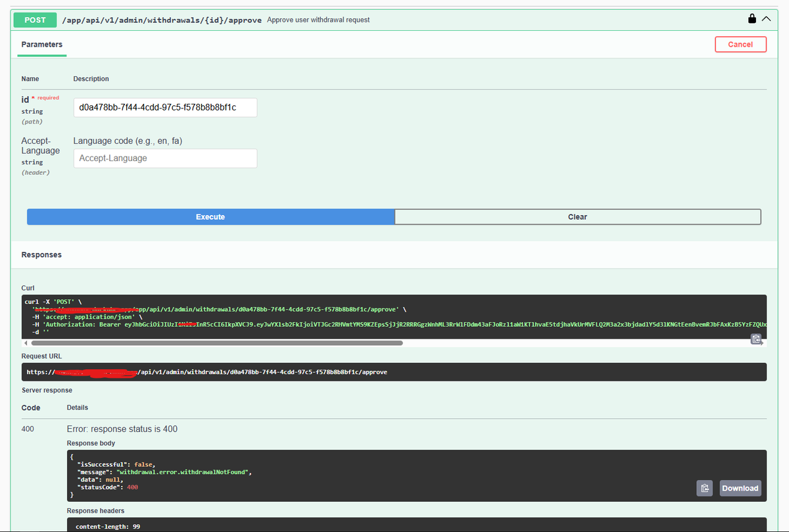Viewport: 789px width, 532px height.
Task: Click the id input field
Action: (x=165, y=107)
